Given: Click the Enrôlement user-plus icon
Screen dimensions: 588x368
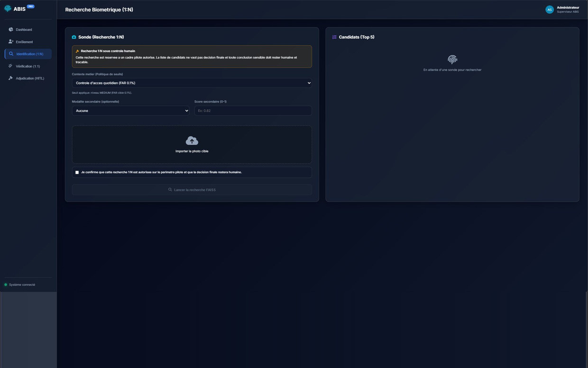Looking at the screenshot, I should [x=11, y=42].
